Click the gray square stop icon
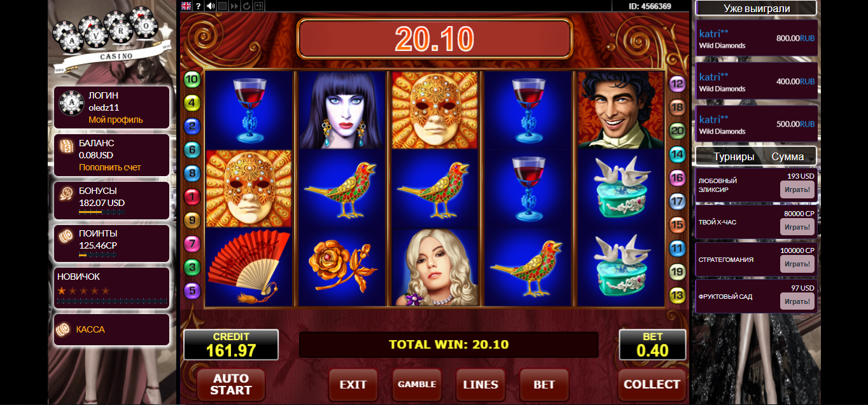The height and width of the screenshot is (405, 868). [x=222, y=6]
